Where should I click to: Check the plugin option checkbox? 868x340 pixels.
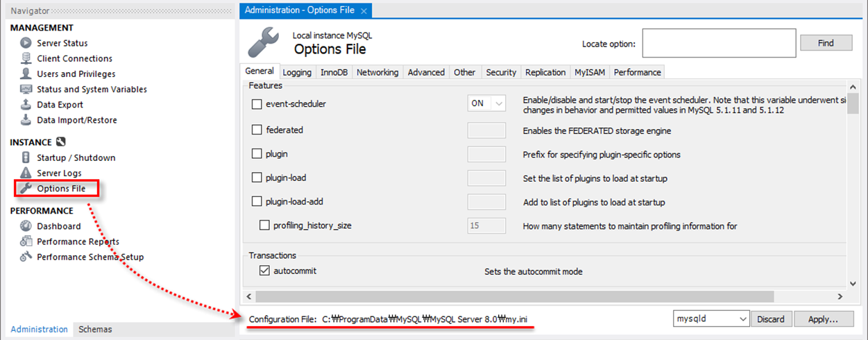(x=257, y=154)
